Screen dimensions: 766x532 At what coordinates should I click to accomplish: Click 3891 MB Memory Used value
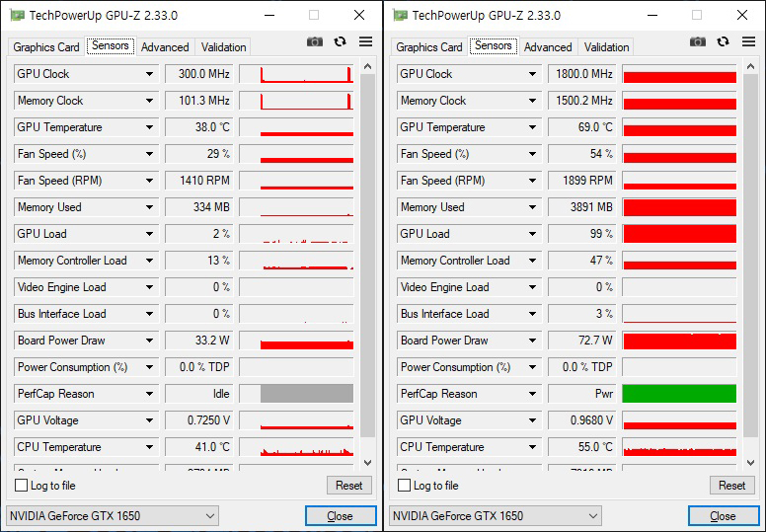[582, 207]
